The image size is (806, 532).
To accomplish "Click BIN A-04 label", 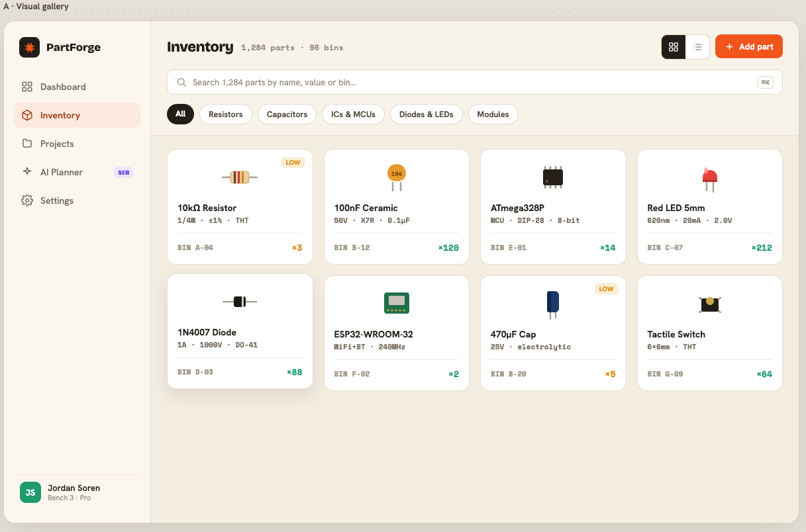I will pos(195,247).
